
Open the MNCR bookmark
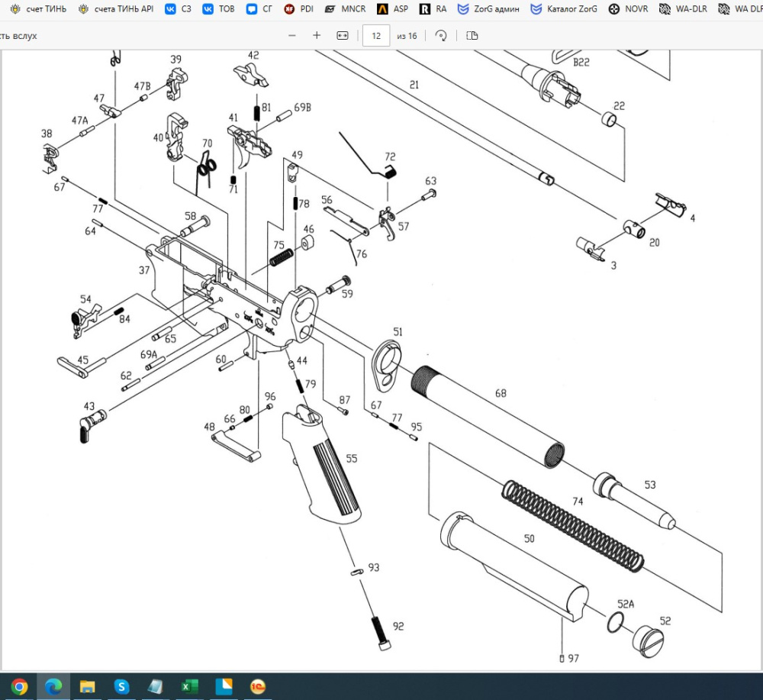click(x=345, y=8)
